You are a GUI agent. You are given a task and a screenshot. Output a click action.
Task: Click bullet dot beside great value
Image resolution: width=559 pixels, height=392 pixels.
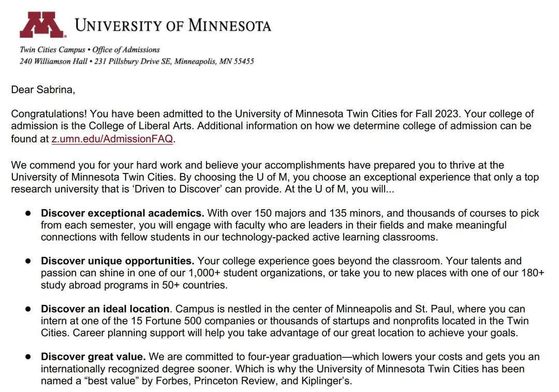(29, 357)
